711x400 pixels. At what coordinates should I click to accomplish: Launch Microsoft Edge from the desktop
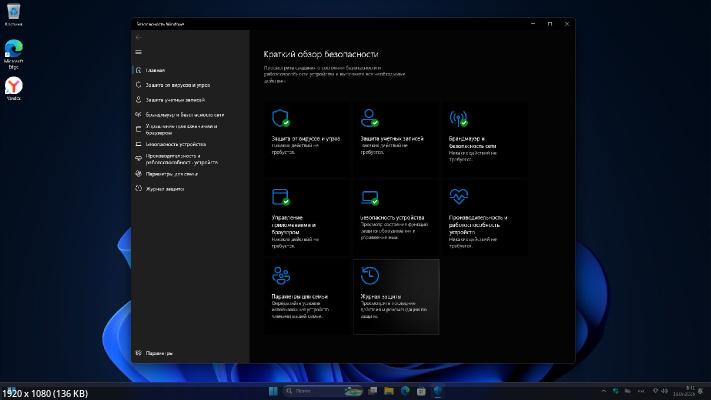point(14,54)
